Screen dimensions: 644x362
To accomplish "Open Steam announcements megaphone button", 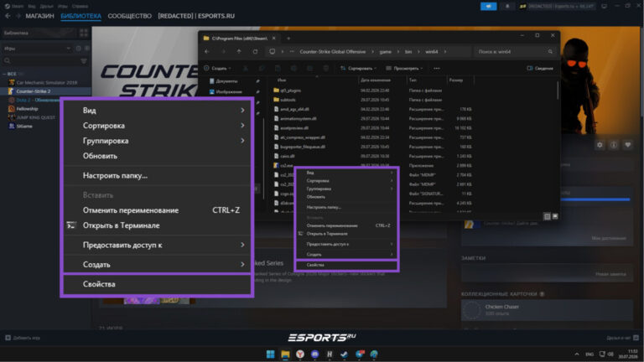I will (x=488, y=6).
